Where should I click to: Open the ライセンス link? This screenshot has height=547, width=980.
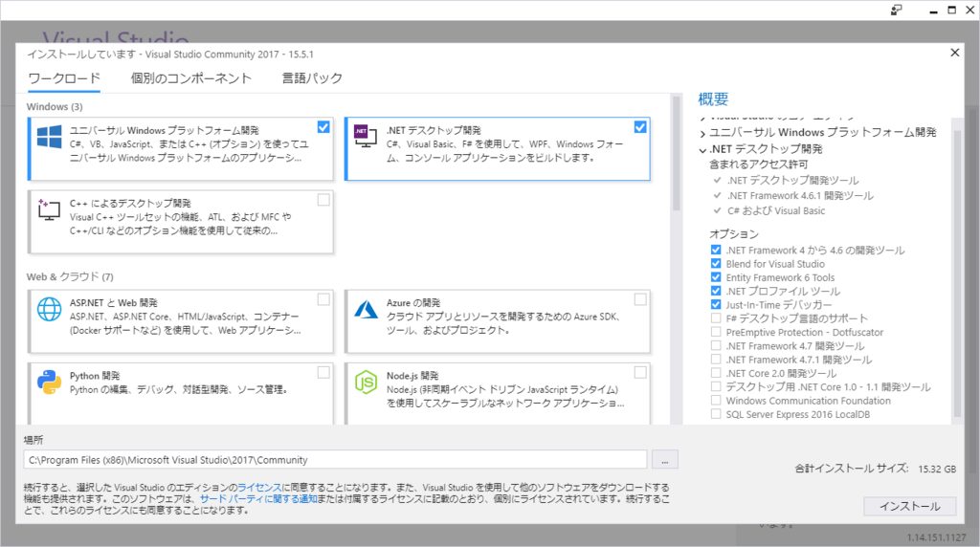[x=259, y=487]
